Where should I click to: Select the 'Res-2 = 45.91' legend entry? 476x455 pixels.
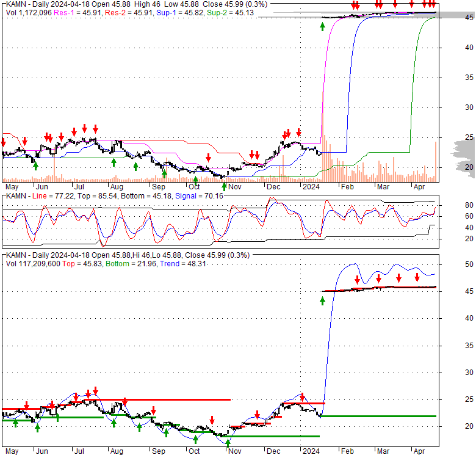click(129, 13)
